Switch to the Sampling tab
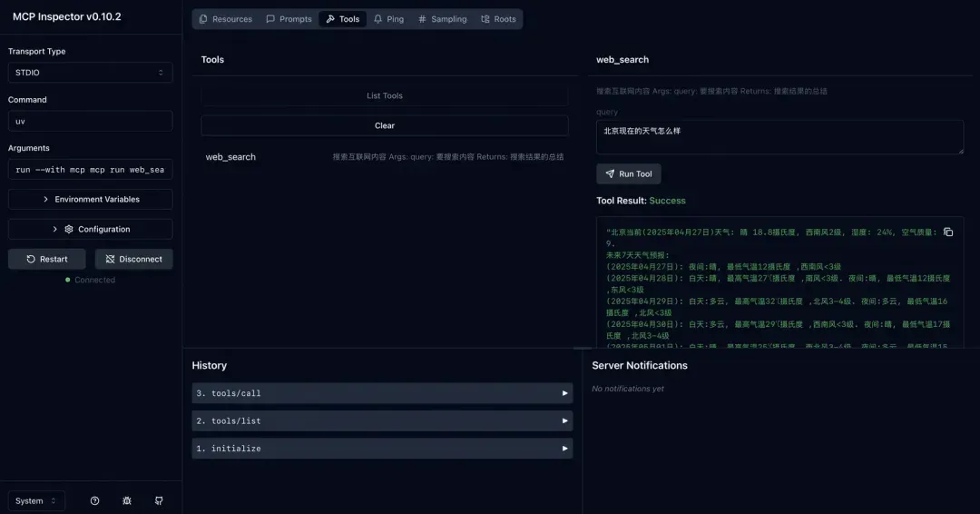The height and width of the screenshot is (514, 980). click(443, 19)
